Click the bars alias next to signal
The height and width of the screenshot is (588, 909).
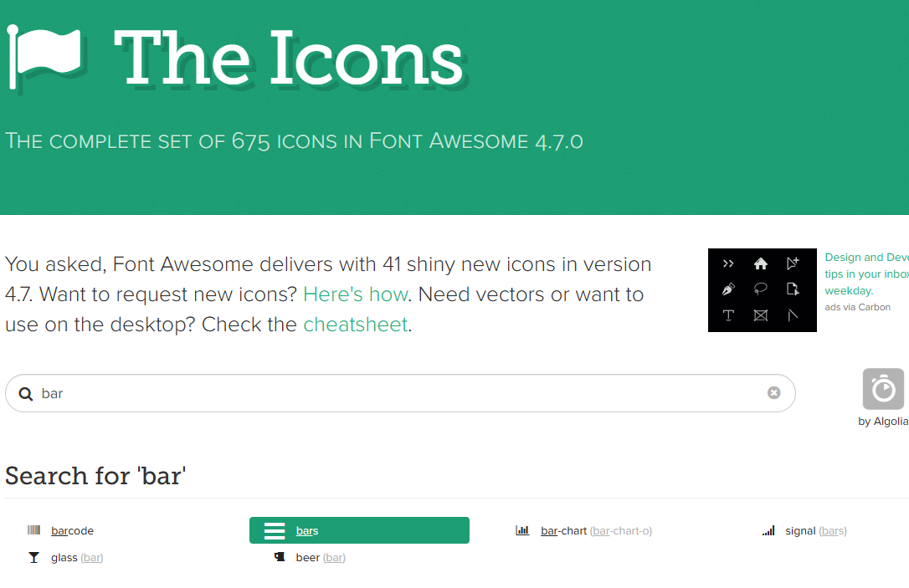pyautogui.click(x=833, y=529)
